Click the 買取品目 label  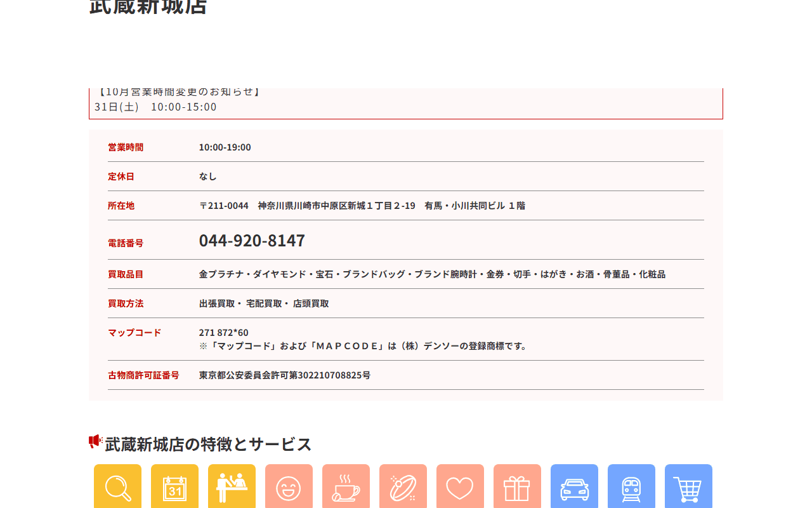tap(126, 274)
